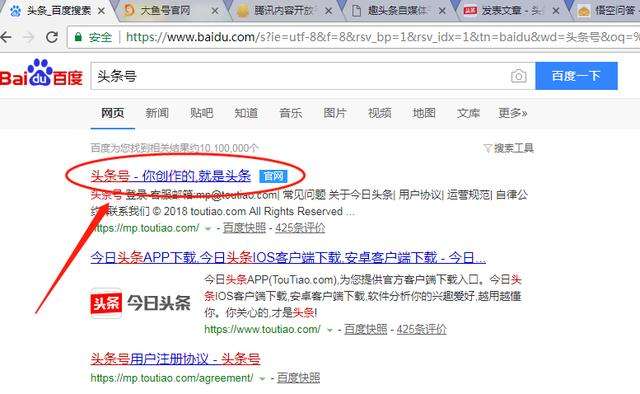This screenshot has width=640, height=394.
Task: Click the browser address bar URL
Action: [382, 37]
